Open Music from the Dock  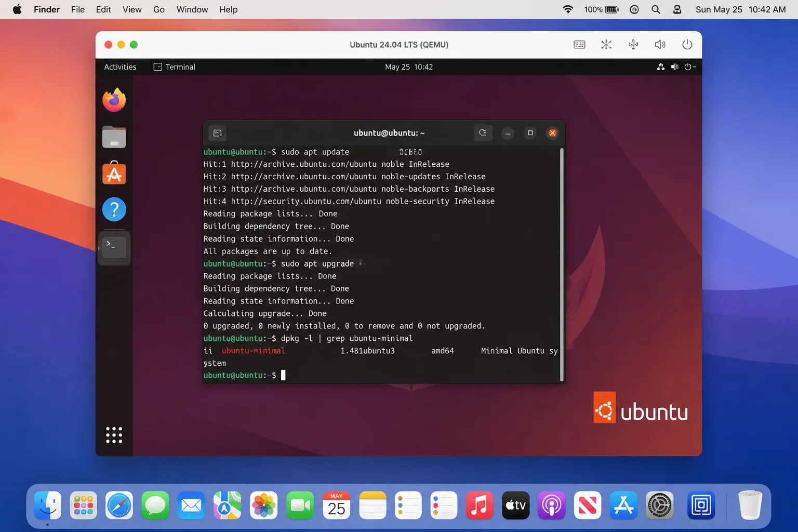[x=480, y=505]
